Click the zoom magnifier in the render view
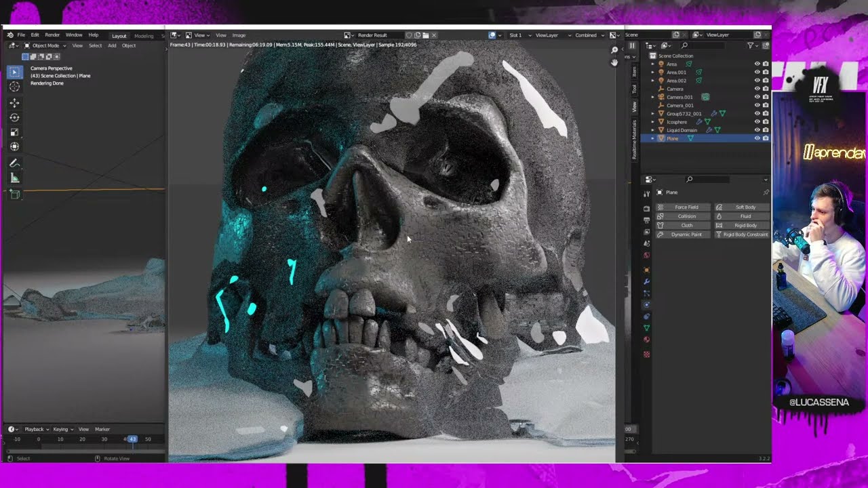The image size is (868, 488). click(x=614, y=50)
